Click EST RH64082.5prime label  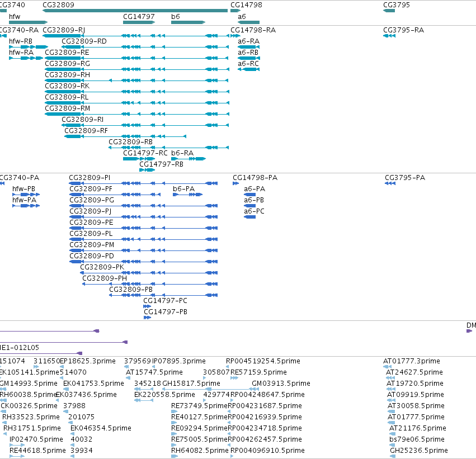point(200,451)
